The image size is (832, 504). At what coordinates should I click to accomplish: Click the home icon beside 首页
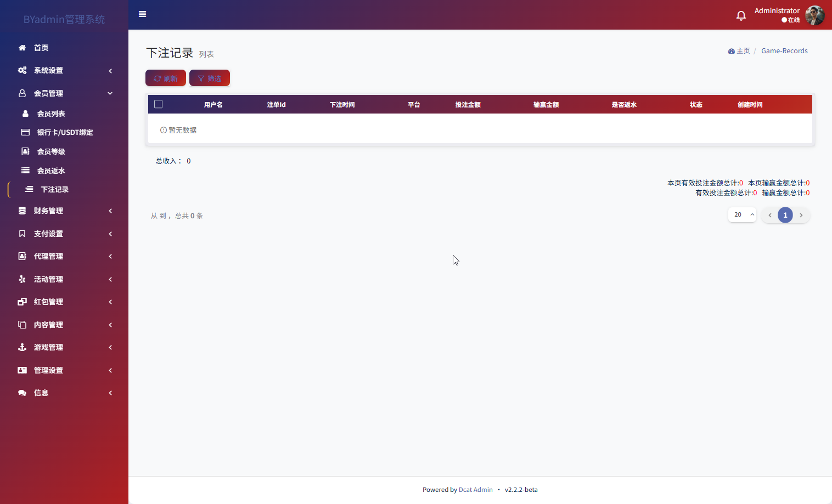tap(22, 48)
